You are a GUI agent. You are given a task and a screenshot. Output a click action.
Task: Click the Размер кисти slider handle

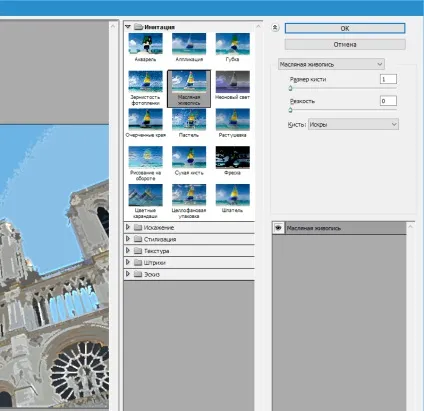pyautogui.click(x=290, y=88)
